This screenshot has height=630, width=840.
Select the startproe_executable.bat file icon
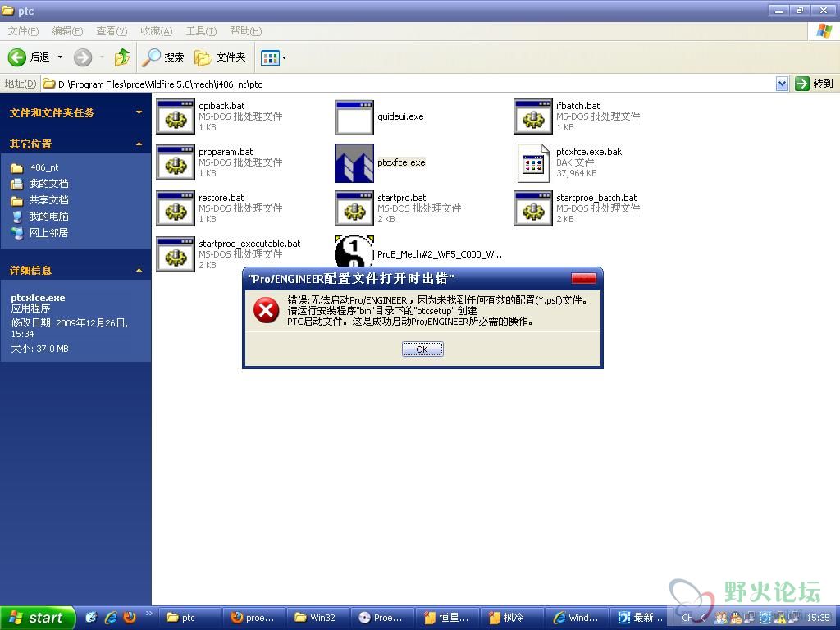tap(176, 254)
